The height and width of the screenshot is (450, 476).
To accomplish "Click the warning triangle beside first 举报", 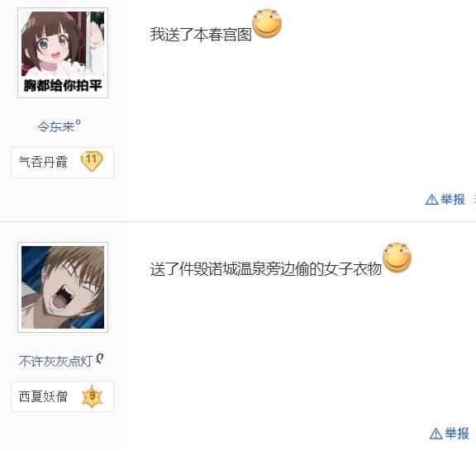I will (431, 200).
